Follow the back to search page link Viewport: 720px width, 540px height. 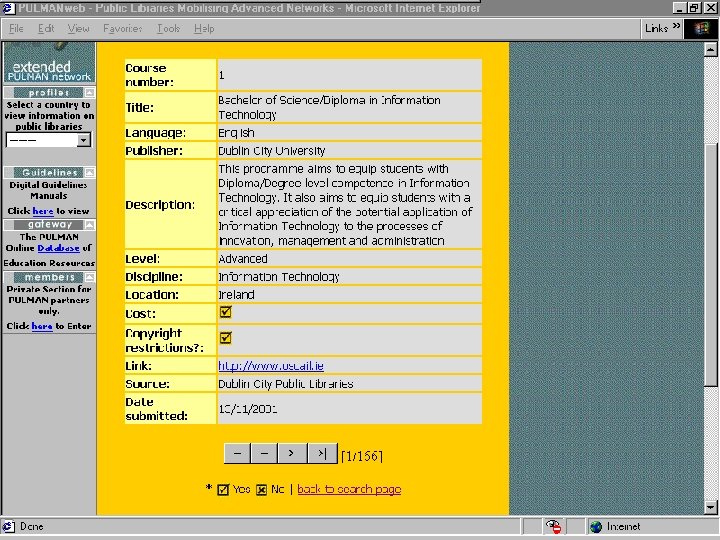(x=349, y=489)
